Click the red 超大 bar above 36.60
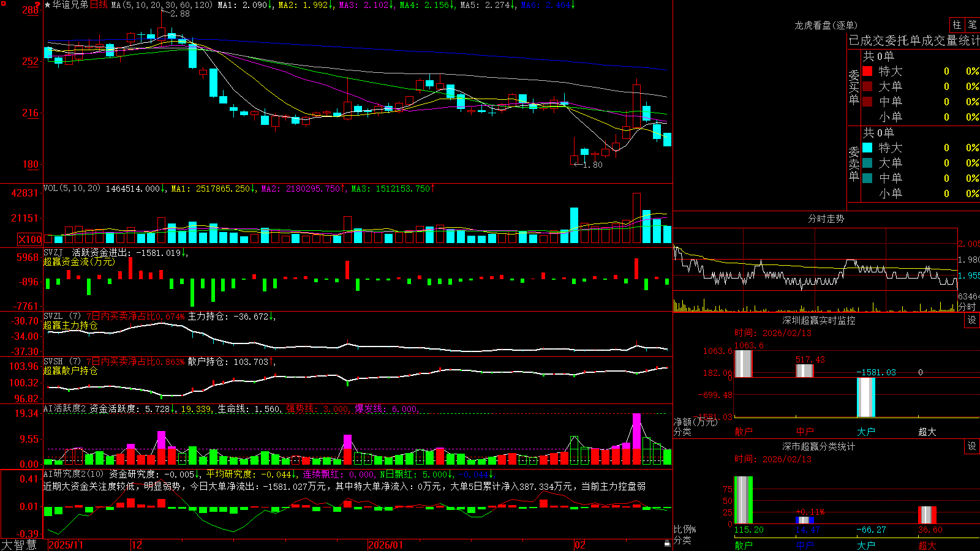 [927, 515]
